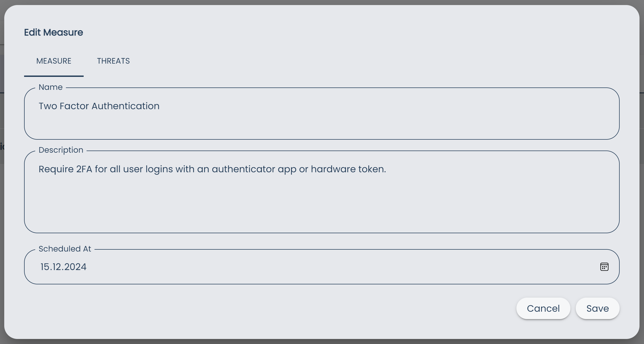Click the Description field label
The height and width of the screenshot is (344, 644).
(61, 150)
